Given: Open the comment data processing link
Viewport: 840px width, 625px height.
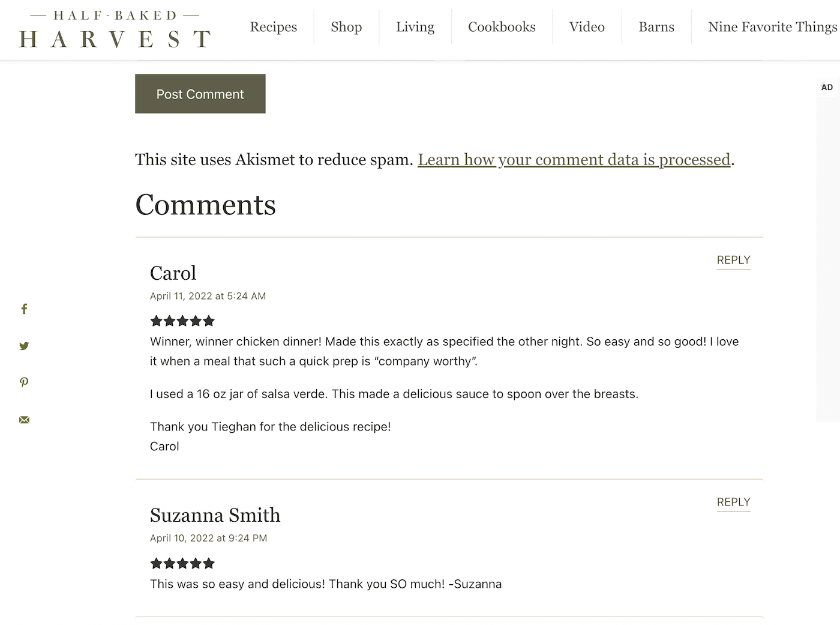Looking at the screenshot, I should tap(574, 160).
